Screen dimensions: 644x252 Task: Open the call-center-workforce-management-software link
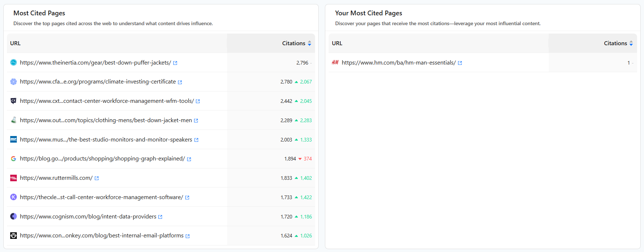point(101,197)
